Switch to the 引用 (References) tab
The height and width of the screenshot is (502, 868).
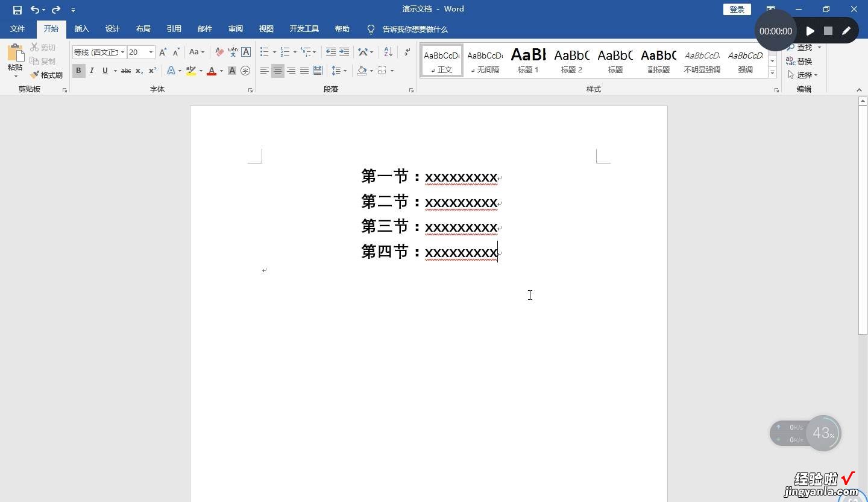[174, 29]
